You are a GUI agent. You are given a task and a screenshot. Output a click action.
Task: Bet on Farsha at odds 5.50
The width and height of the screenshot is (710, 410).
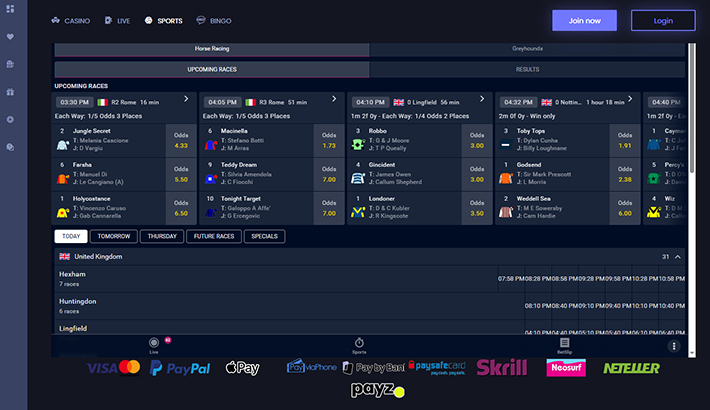[x=181, y=174]
